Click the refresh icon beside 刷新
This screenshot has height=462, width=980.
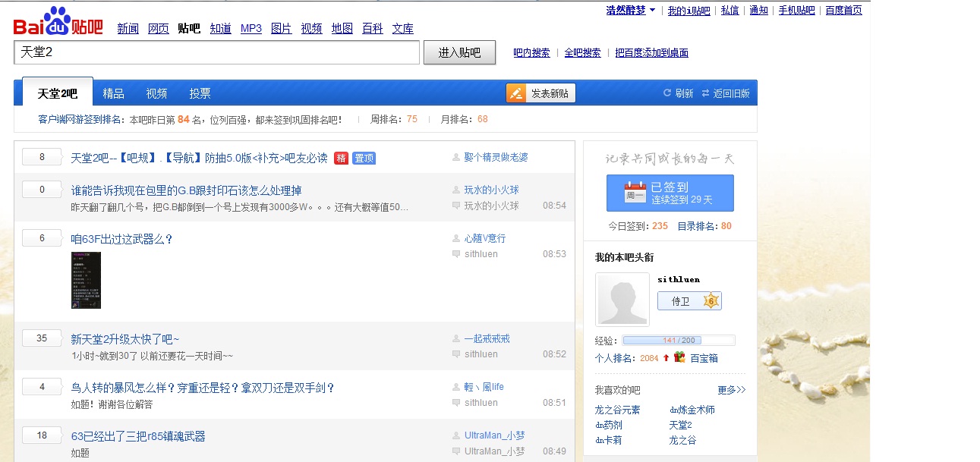667,93
